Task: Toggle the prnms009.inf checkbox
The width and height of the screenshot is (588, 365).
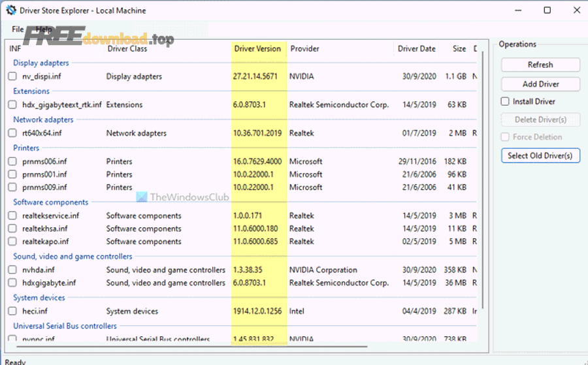Action: 12,187
